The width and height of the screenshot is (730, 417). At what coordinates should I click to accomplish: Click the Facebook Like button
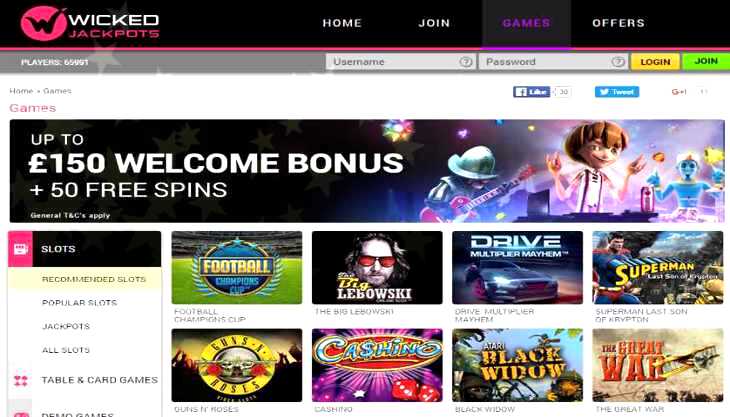[x=531, y=92]
